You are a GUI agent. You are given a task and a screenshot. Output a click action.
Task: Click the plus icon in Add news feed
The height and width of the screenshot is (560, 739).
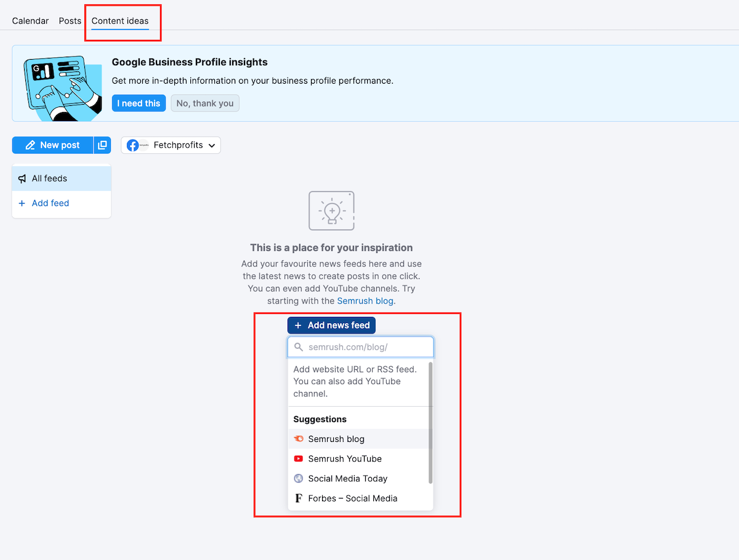(x=298, y=325)
